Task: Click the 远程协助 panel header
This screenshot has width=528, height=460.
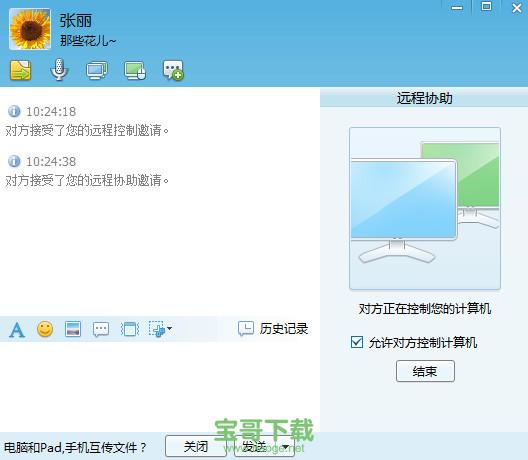Action: [x=424, y=99]
